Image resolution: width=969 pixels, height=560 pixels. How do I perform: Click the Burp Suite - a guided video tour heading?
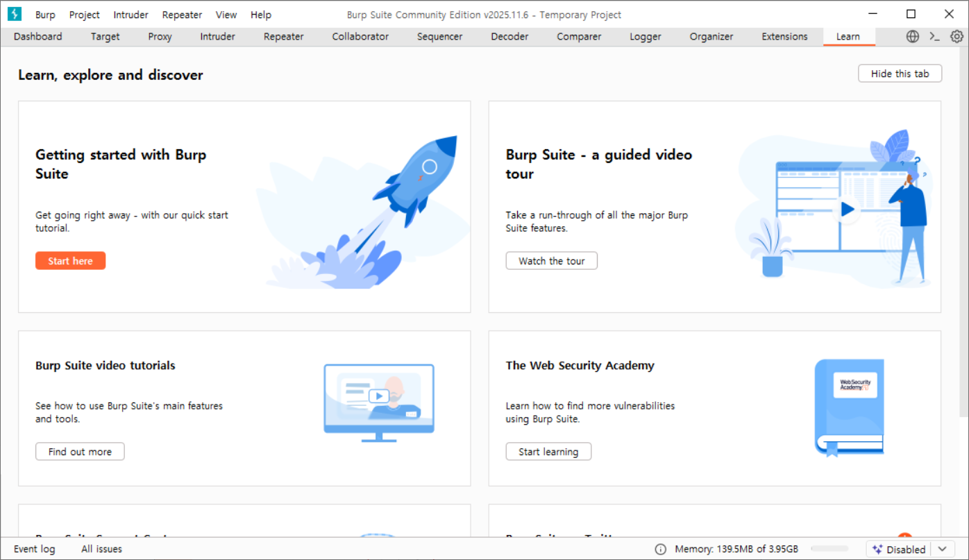(599, 164)
